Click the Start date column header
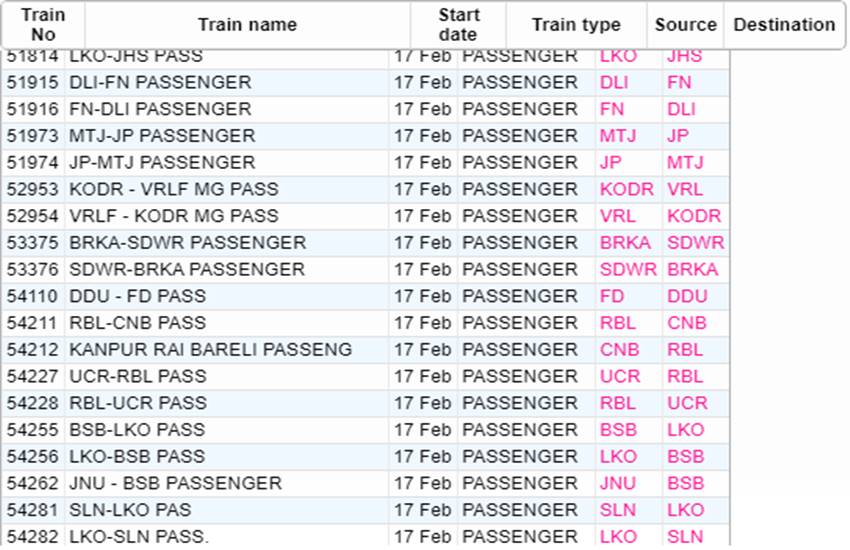 coord(458,25)
